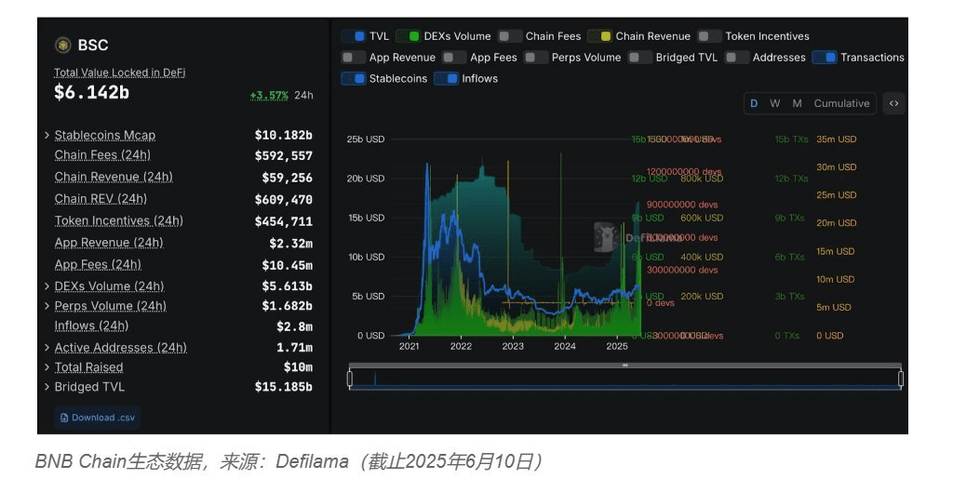Select the Cumulative interval tab

[841, 103]
